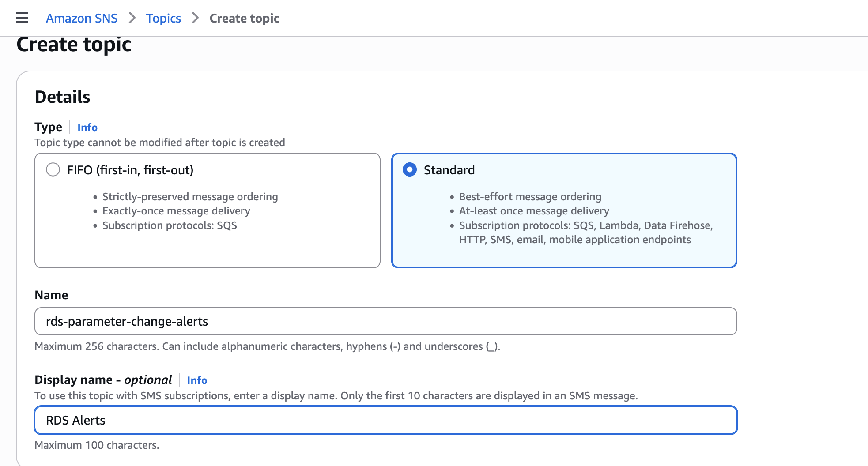Select the rds-parameter-change-alerts name text

click(x=127, y=321)
